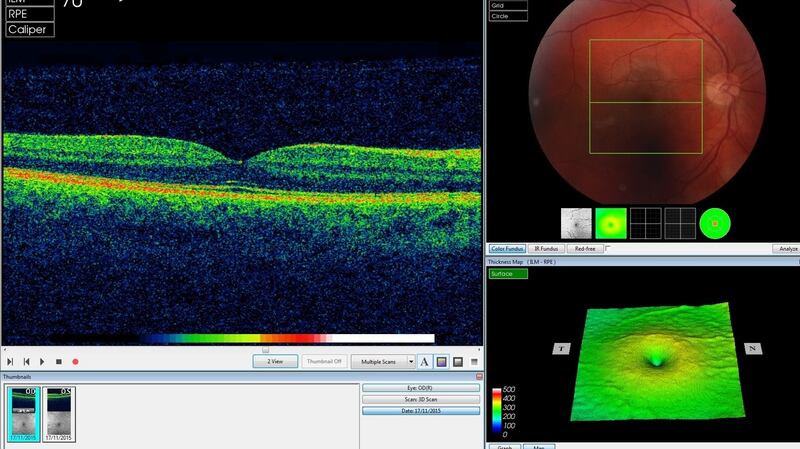Click the stop playback button
Viewport: 800px width, 449px height.
(59, 361)
